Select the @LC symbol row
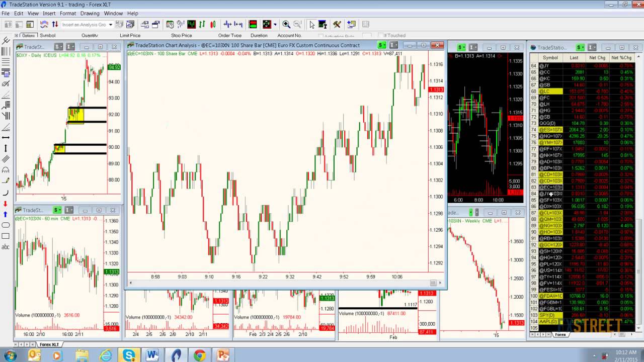Image resolution: width=644 pixels, height=362 pixels. [x=550, y=92]
